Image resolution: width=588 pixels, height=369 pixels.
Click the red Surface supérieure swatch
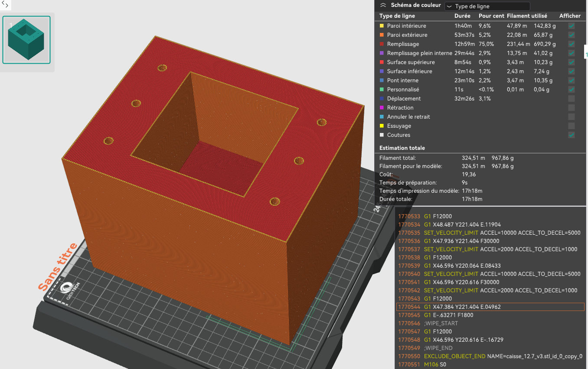(382, 62)
